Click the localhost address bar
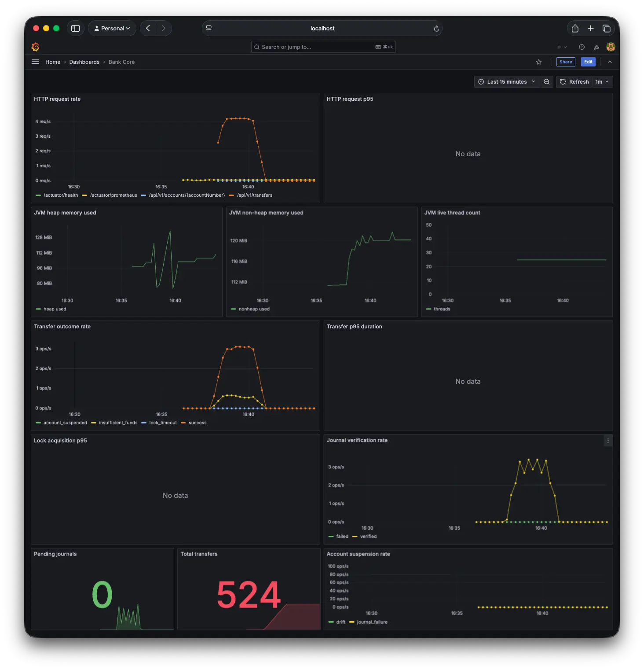The height and width of the screenshot is (670, 644). pos(322,28)
